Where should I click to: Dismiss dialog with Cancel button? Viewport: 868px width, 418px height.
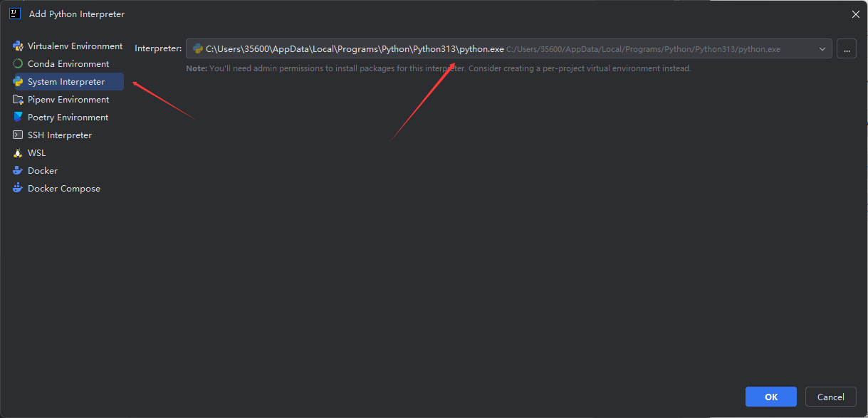pos(830,397)
